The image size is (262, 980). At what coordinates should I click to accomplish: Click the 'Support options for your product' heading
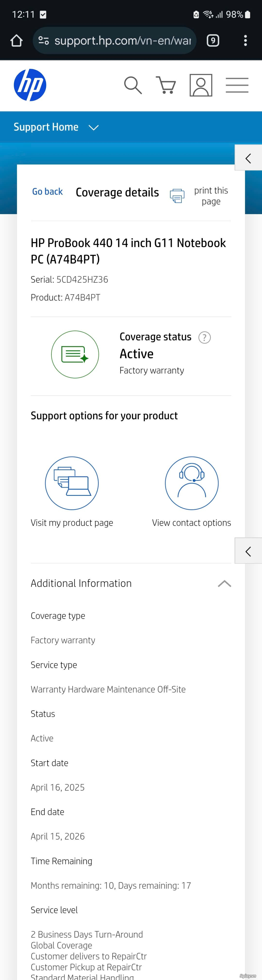click(104, 415)
